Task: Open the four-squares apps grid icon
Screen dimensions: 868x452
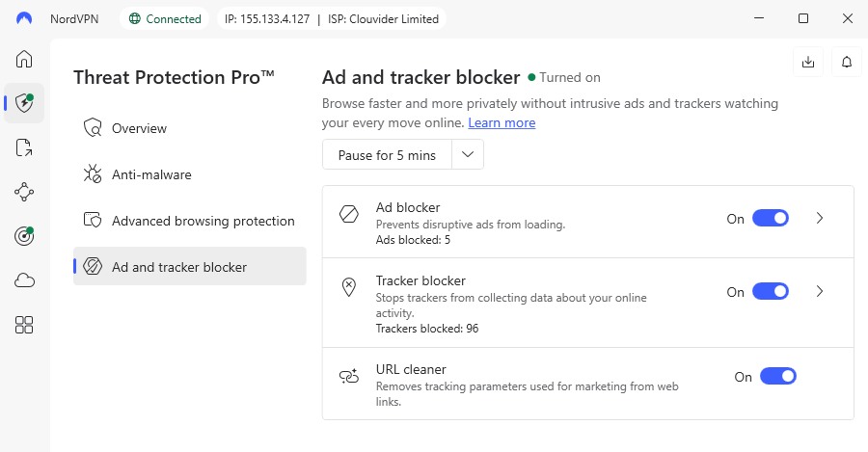Action: 24,325
